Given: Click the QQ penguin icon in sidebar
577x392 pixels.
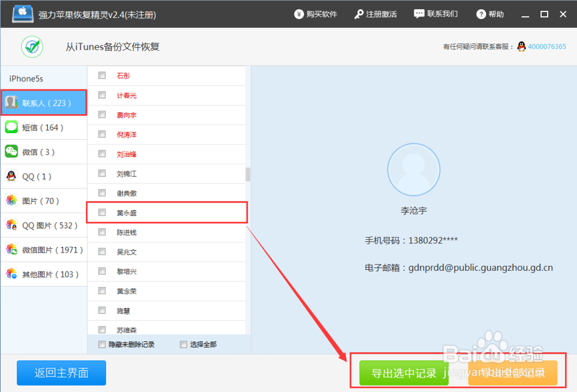Looking at the screenshot, I should 12,176.
